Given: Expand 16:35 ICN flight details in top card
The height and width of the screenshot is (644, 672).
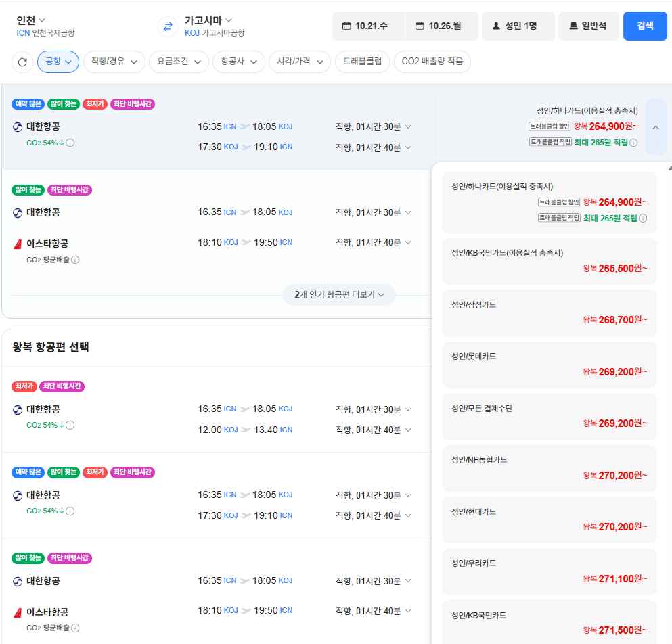Looking at the screenshot, I should 408,127.
